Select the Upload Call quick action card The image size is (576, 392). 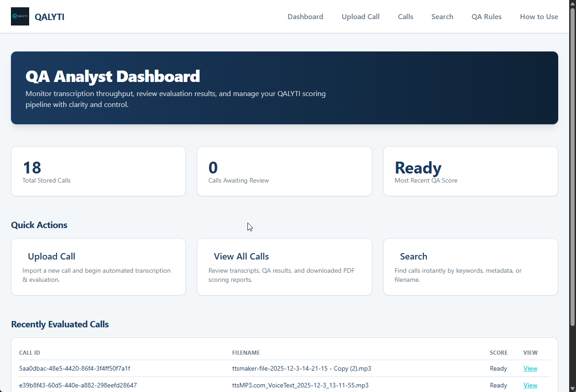[98, 267]
